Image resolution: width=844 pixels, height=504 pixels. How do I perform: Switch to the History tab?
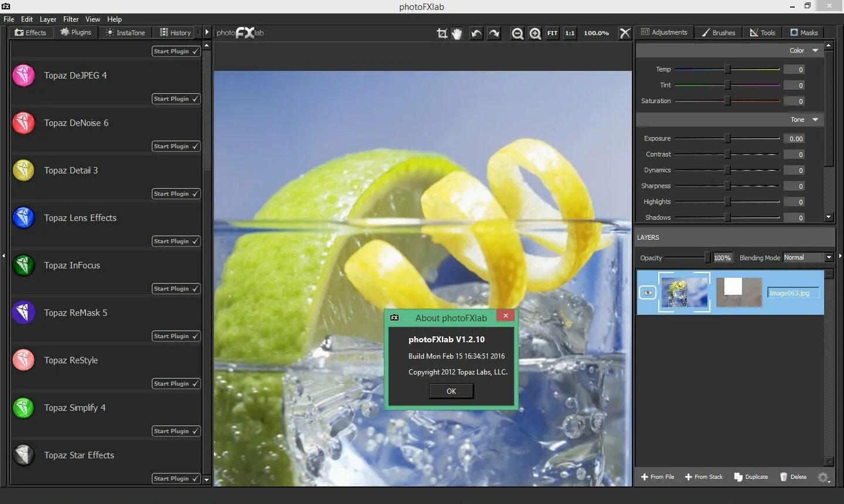(175, 33)
